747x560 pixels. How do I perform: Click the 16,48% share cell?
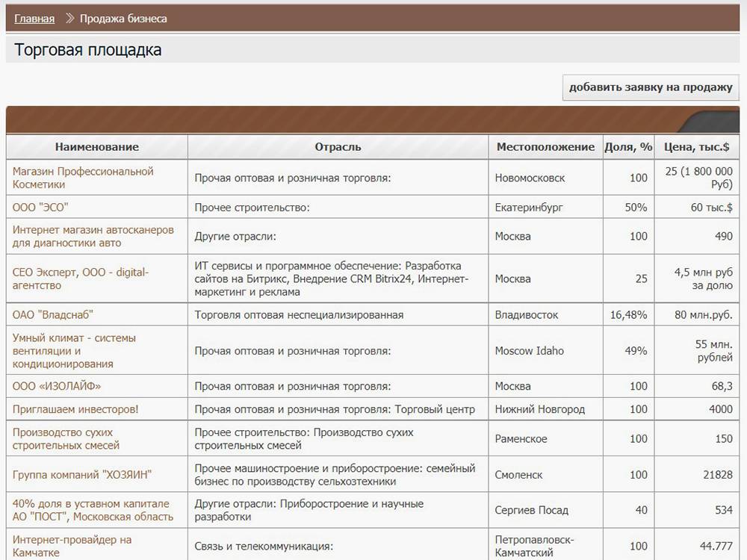click(628, 315)
